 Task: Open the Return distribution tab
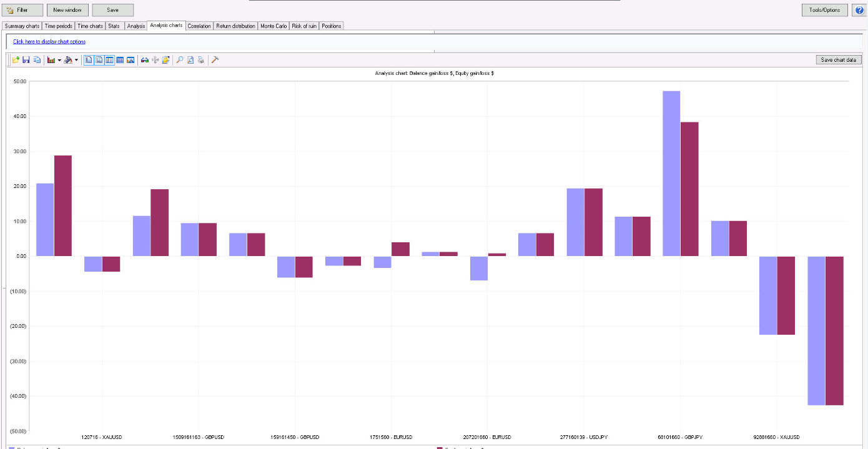pyautogui.click(x=235, y=26)
